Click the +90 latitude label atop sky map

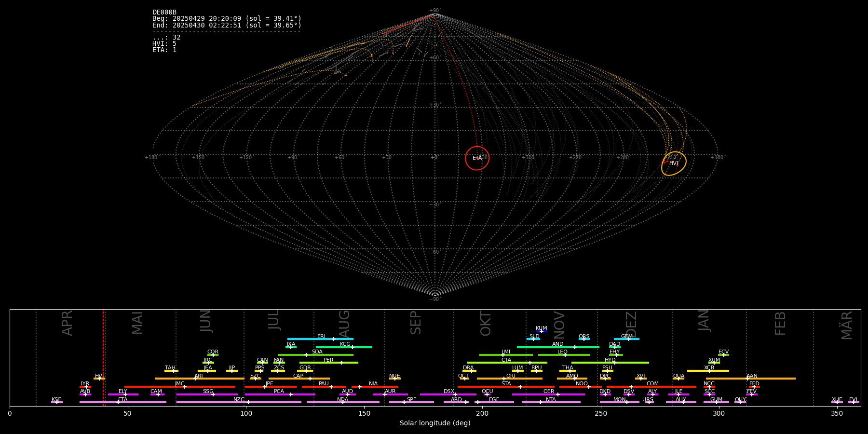click(x=434, y=11)
